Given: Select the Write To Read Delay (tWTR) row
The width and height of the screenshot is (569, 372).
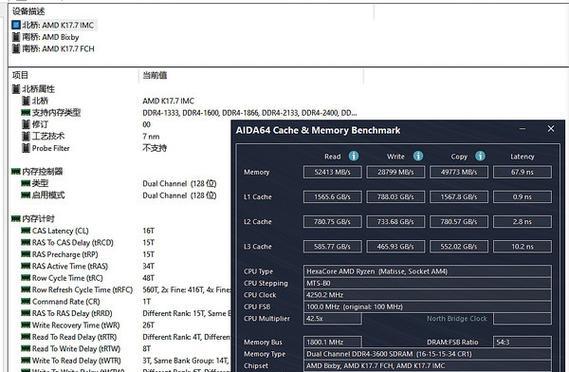Looking at the screenshot, I should tap(71, 360).
